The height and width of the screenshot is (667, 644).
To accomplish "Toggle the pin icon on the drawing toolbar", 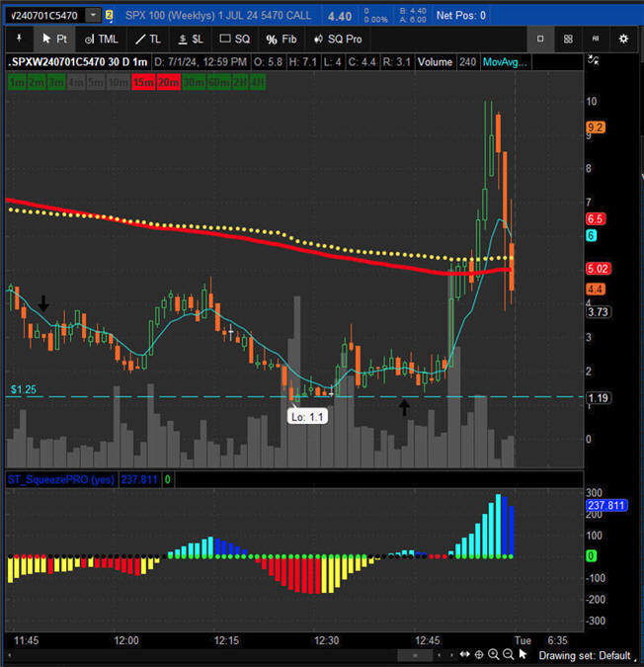I will point(19,39).
